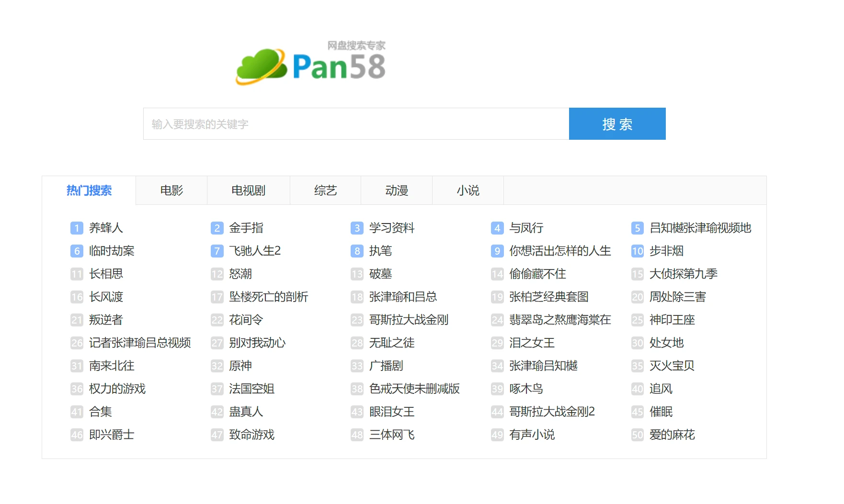Image resolution: width=844 pixels, height=504 pixels.
Task: Search for 花间令 via its link
Action: tap(246, 320)
